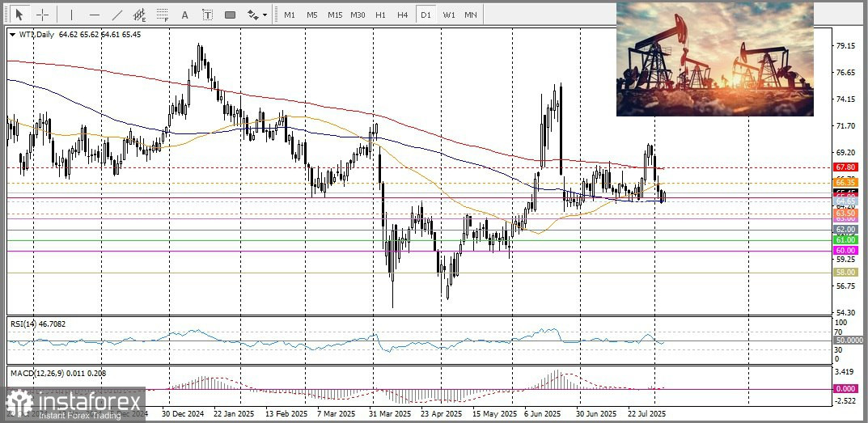Click the OHLC values 64.62 65.62 64.61 65.45

[x=99, y=34]
